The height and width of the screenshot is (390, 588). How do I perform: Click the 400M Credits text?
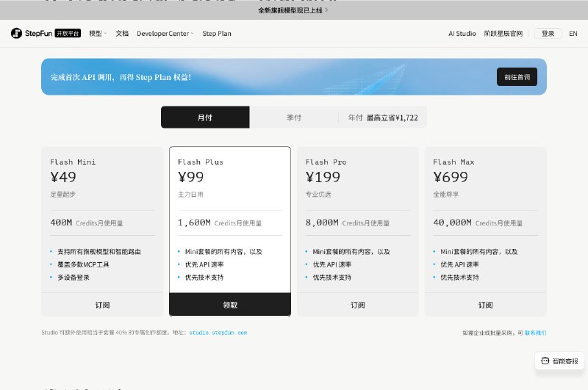pyautogui.click(x=87, y=223)
